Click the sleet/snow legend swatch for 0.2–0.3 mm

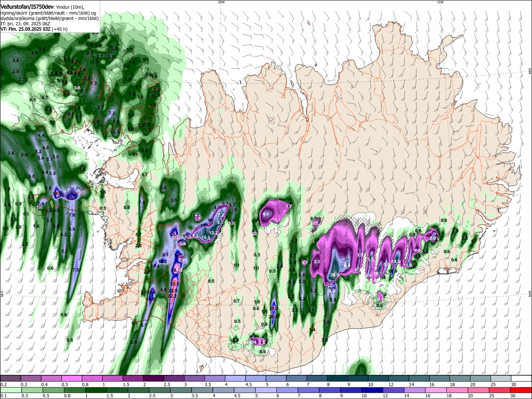point(10,379)
